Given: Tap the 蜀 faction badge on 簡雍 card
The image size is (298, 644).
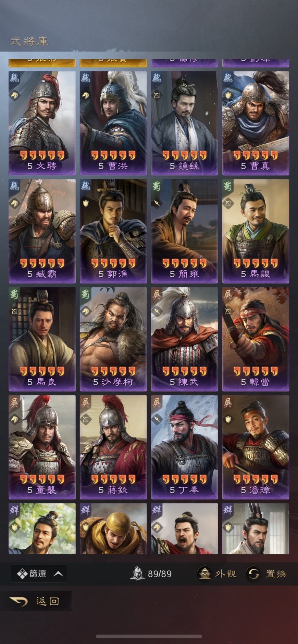Looking at the screenshot, I should 157,186.
